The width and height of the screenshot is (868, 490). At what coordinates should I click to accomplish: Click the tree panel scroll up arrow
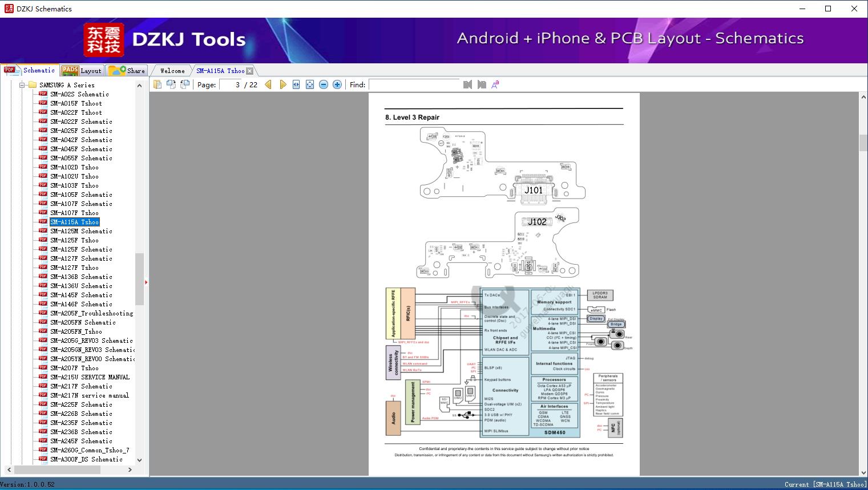coord(139,86)
